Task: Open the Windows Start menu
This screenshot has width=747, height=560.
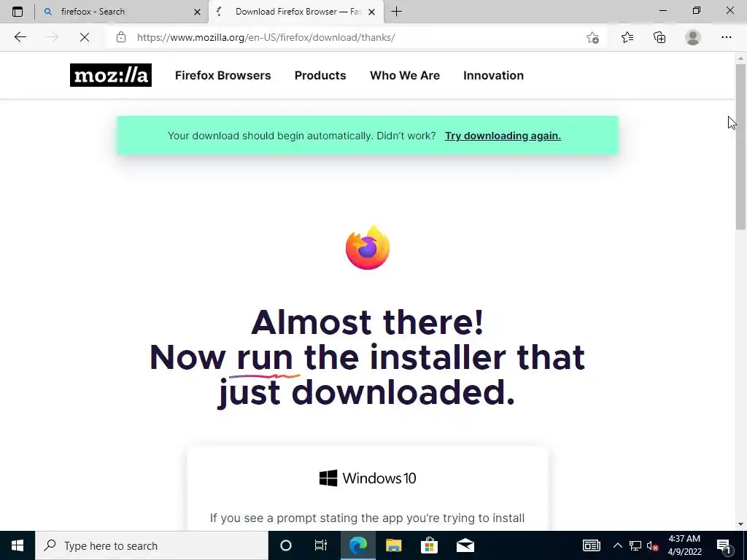Action: point(18,545)
